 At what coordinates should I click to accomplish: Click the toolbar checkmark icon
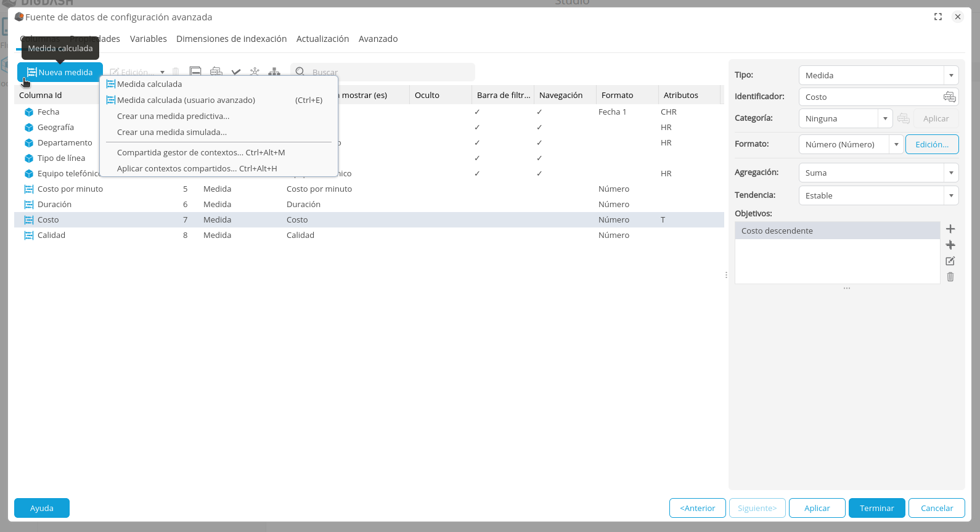click(236, 72)
